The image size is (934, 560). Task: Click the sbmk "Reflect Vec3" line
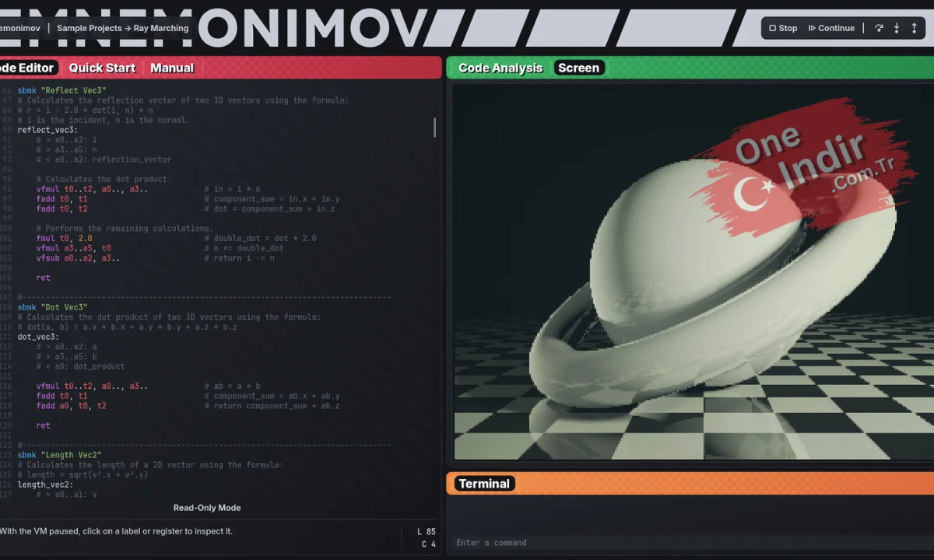click(61, 90)
